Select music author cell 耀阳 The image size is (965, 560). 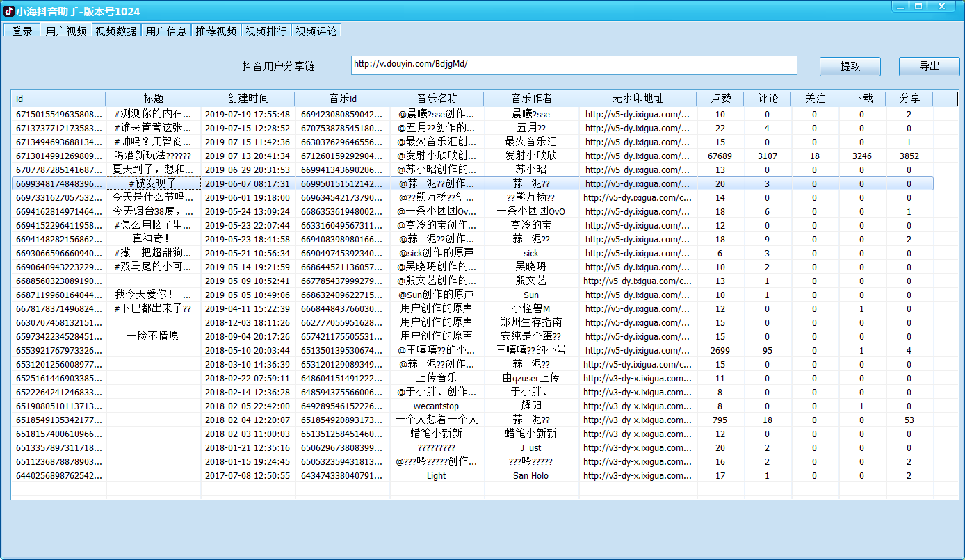[532, 406]
